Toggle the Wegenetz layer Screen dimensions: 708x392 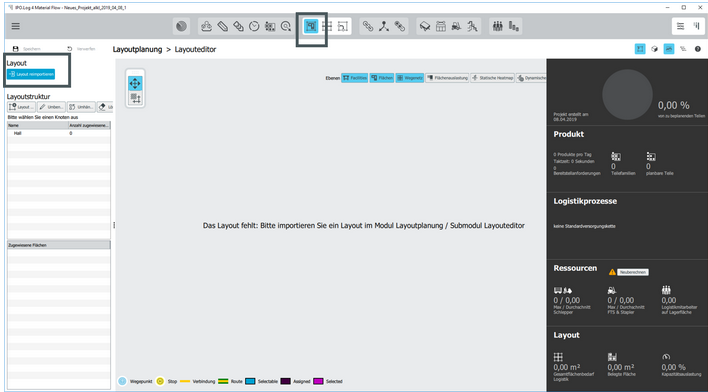pos(410,78)
